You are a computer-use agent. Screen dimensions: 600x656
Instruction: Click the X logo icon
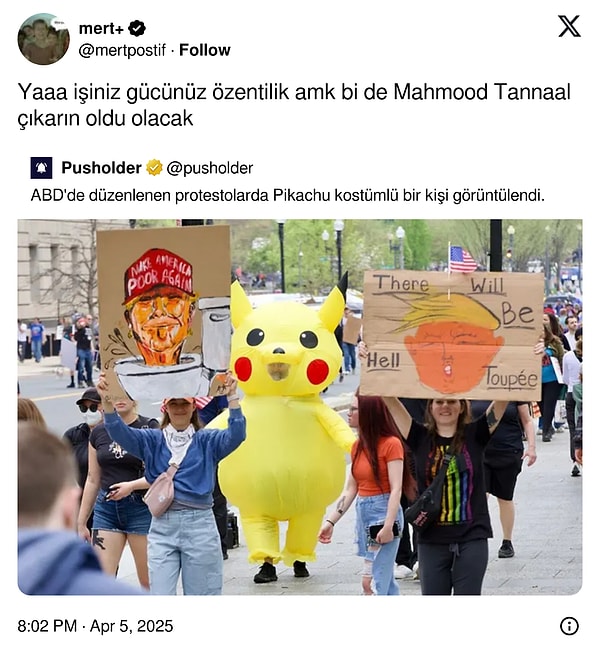569,26
